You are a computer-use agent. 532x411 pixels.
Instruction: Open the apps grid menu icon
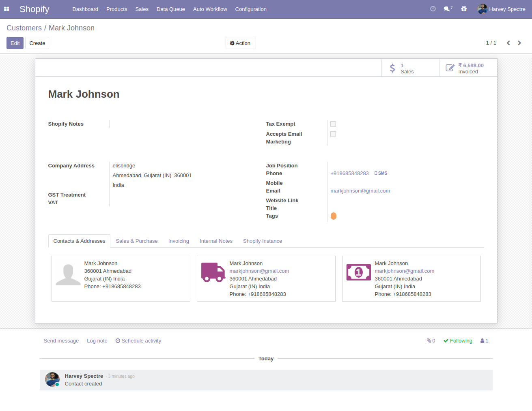(x=6, y=9)
